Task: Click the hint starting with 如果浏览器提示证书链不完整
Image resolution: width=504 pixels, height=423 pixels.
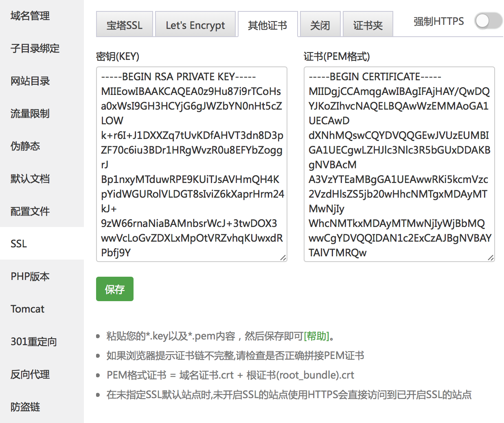Action: (x=235, y=356)
